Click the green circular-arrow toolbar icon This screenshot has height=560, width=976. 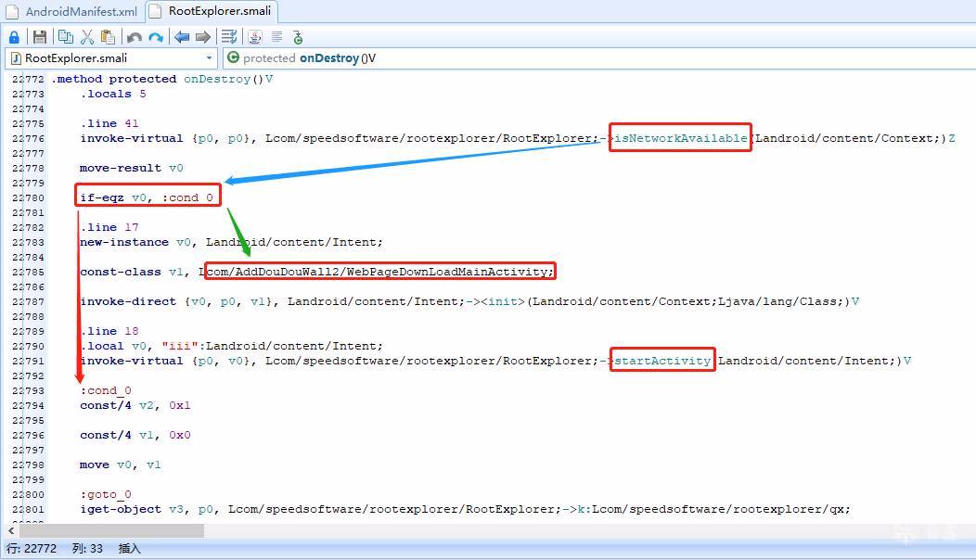tap(298, 37)
